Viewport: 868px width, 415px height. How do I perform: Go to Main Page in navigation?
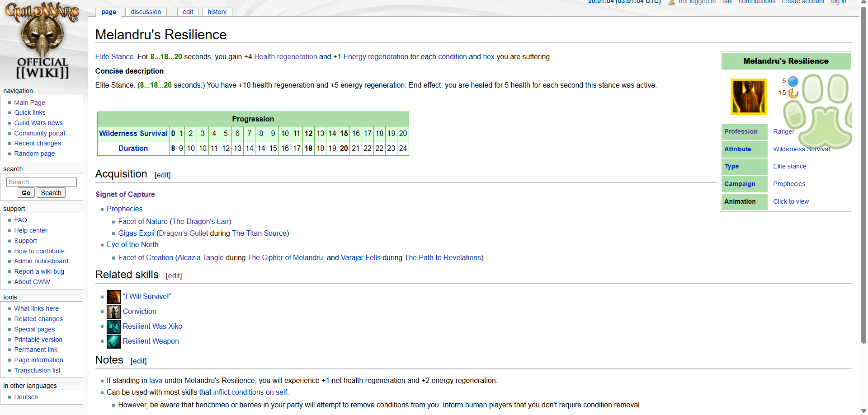(x=29, y=103)
